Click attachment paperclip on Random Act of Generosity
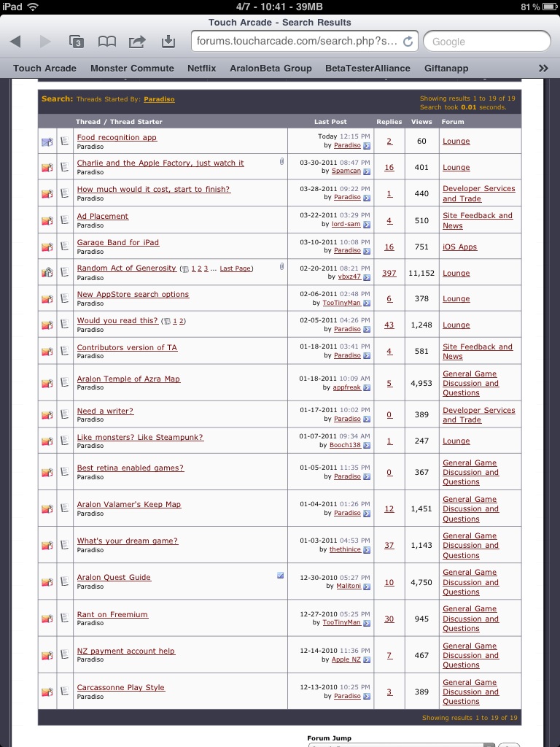The image size is (560, 747). [281, 266]
